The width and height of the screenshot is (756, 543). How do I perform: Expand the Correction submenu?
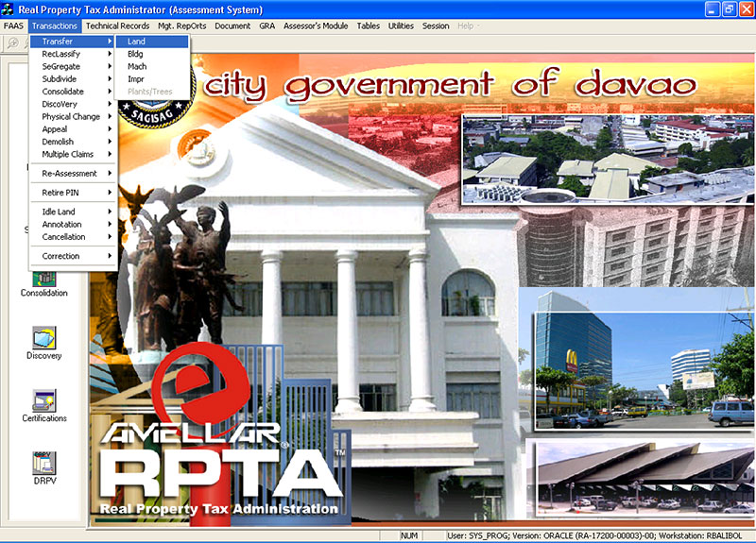(73, 256)
